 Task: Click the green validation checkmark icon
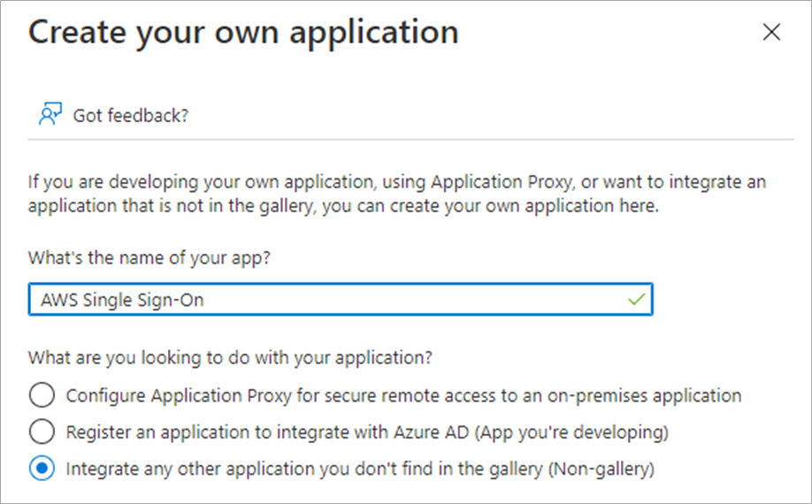(x=635, y=300)
